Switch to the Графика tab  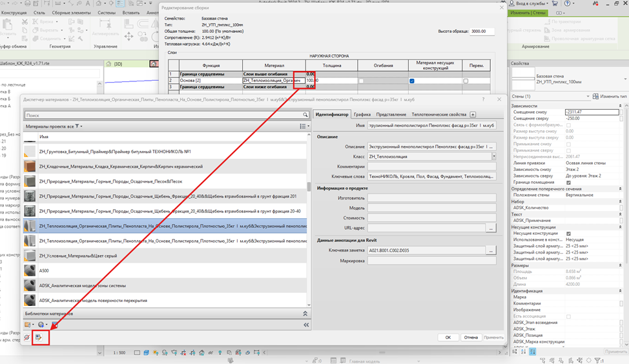(362, 115)
